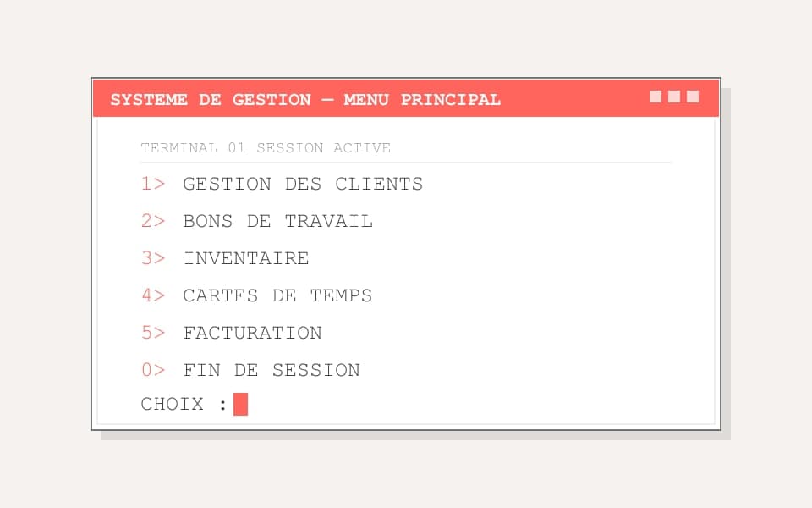Viewport: 812px width, 508px height.
Task: Click the middle square in title bar
Action: (x=674, y=97)
